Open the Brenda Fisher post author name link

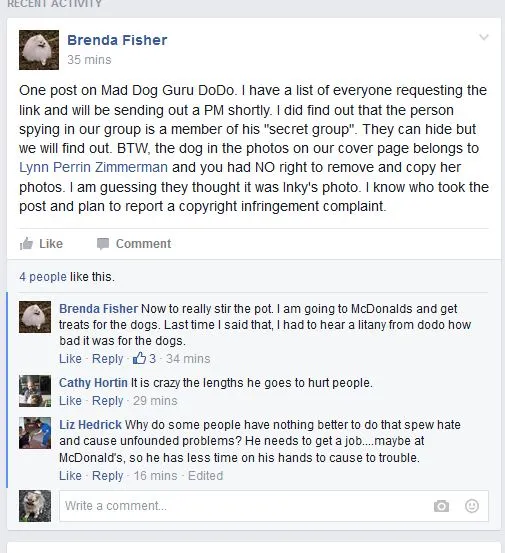117,40
